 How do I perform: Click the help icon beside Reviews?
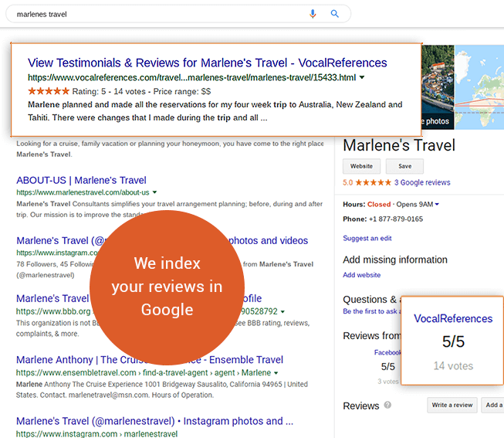(x=387, y=406)
